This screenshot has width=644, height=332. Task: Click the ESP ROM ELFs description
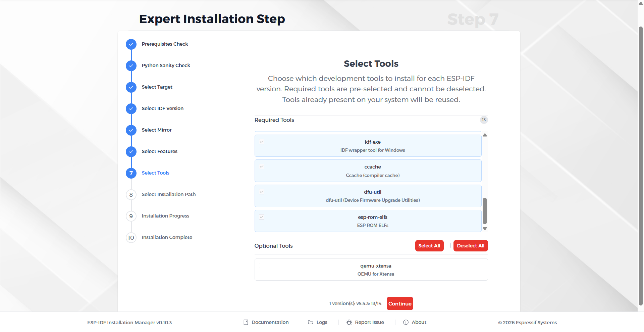click(x=373, y=225)
